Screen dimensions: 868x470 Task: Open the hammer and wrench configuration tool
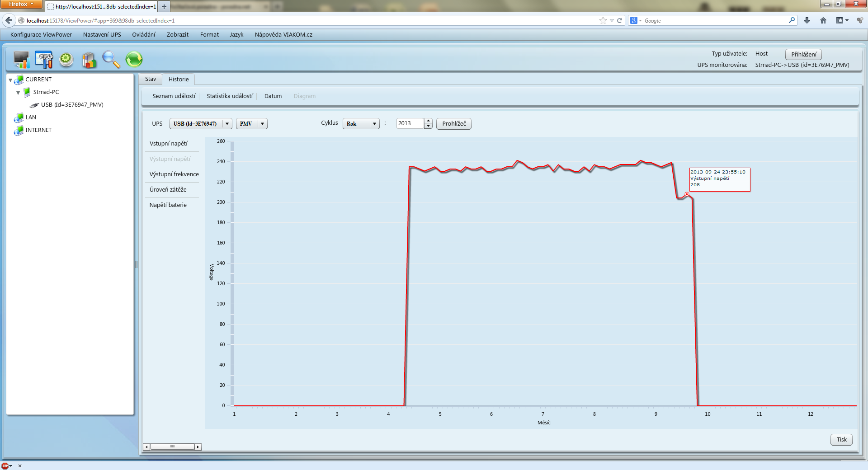[x=44, y=60]
